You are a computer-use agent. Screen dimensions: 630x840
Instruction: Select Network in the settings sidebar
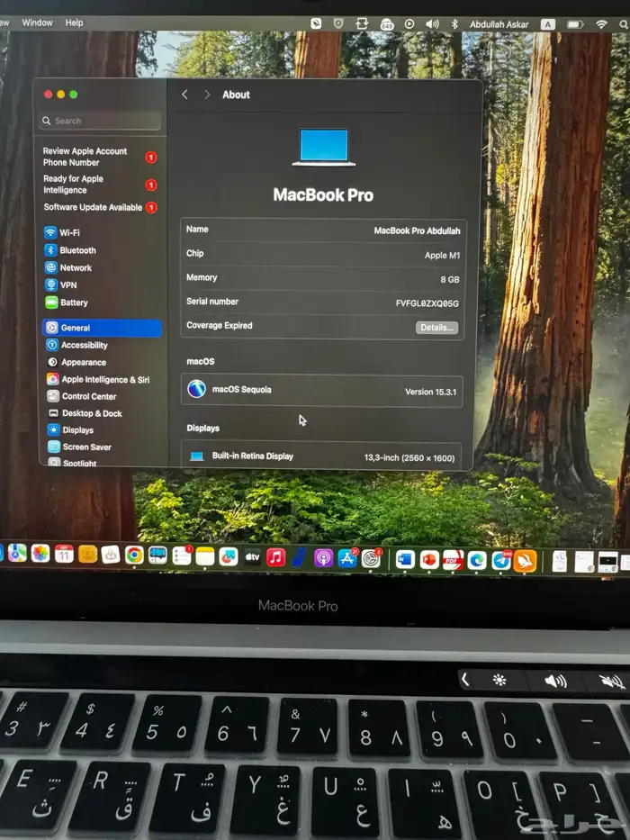click(68, 268)
